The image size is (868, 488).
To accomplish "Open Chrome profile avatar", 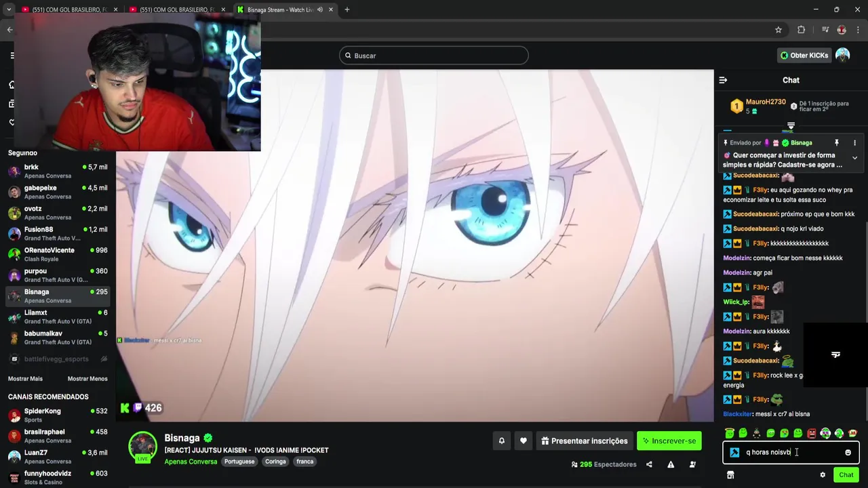I will pos(842,30).
